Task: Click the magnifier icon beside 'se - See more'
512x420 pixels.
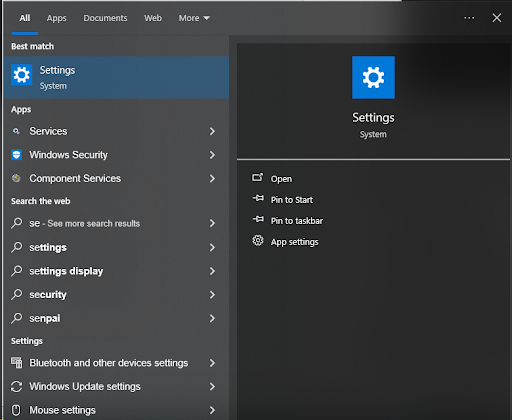Action: 16,223
